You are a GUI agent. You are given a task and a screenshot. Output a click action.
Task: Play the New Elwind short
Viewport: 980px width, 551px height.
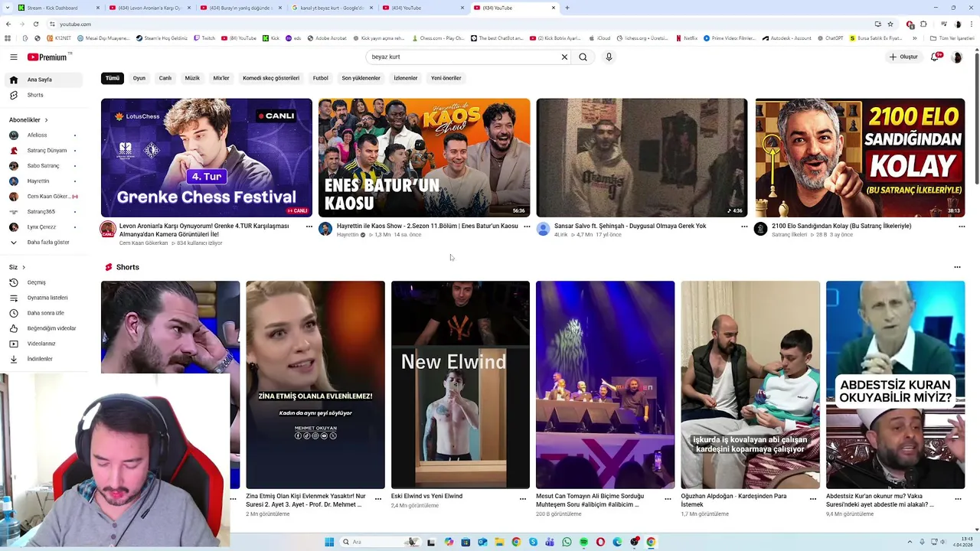tap(460, 385)
